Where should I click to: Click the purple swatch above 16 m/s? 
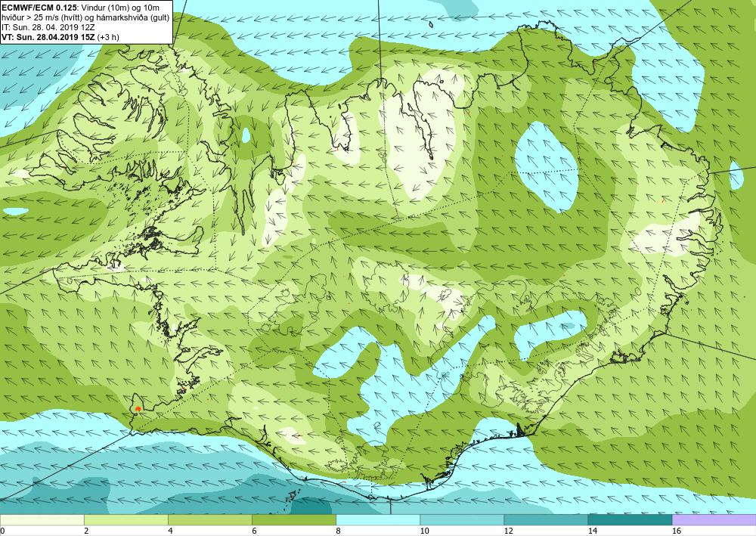[x=714, y=519]
